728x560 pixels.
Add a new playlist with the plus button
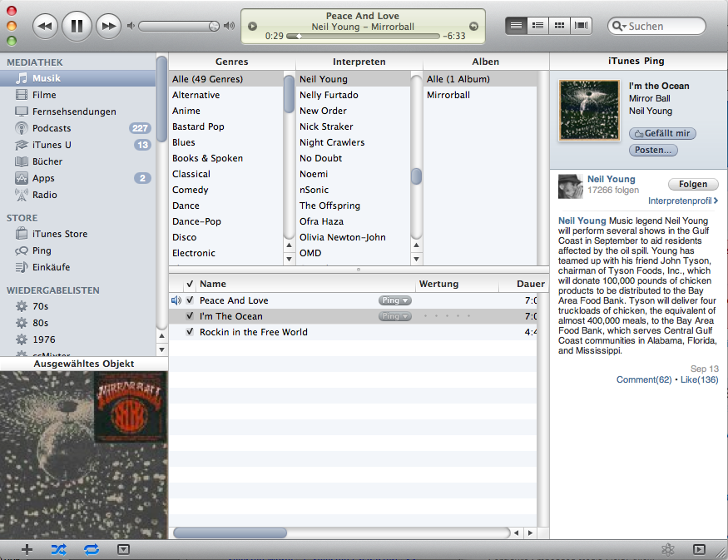27,550
